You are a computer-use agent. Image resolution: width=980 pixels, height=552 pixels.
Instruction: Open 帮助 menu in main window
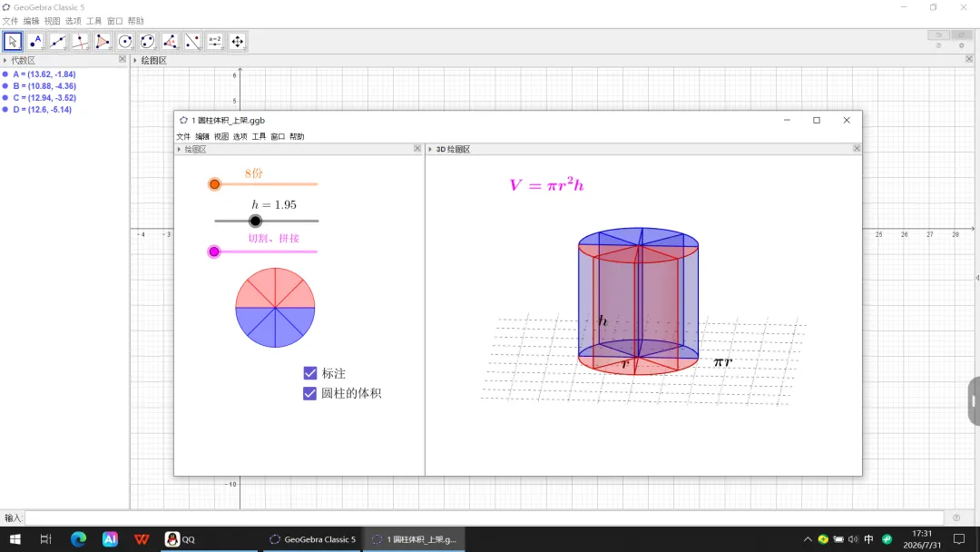135,21
